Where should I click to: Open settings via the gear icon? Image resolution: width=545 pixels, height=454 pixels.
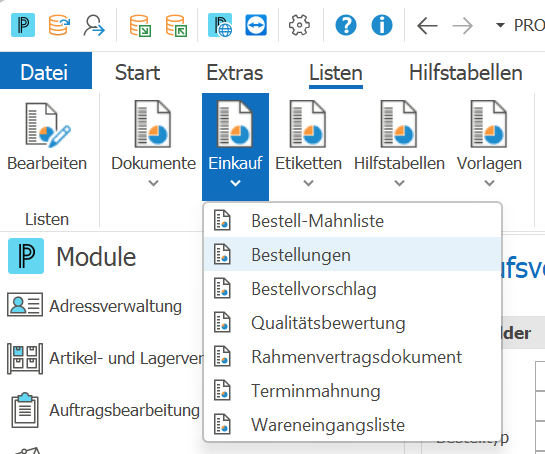click(x=299, y=25)
